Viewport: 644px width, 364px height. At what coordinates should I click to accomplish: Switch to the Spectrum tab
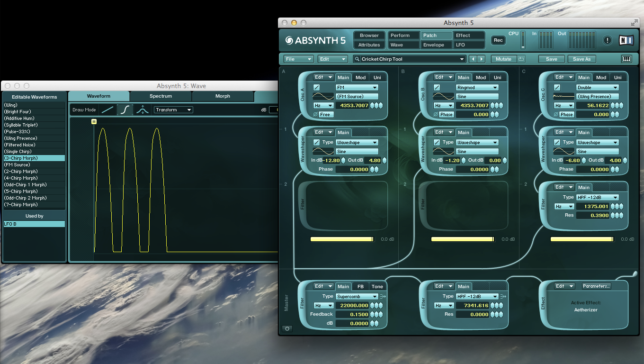[161, 96]
